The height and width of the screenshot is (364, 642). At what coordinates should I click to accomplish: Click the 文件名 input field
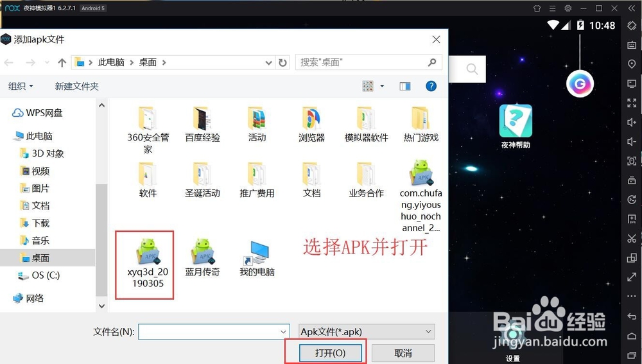click(214, 332)
